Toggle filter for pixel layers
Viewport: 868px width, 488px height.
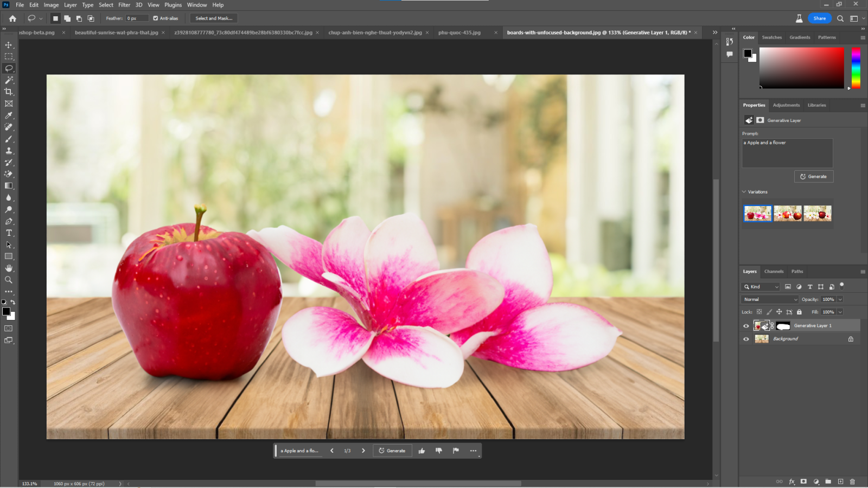(788, 287)
